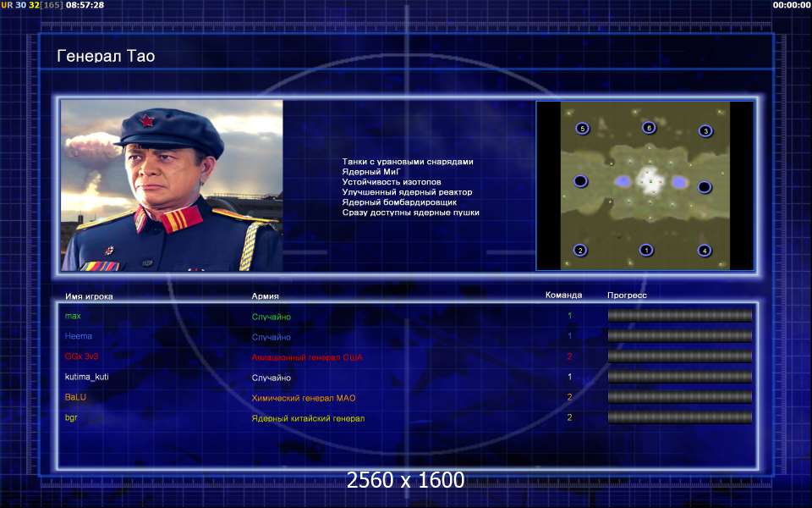Screen dimensions: 812x508
Task: Click start position 4 on the minimap
Action: pyautogui.click(x=704, y=251)
